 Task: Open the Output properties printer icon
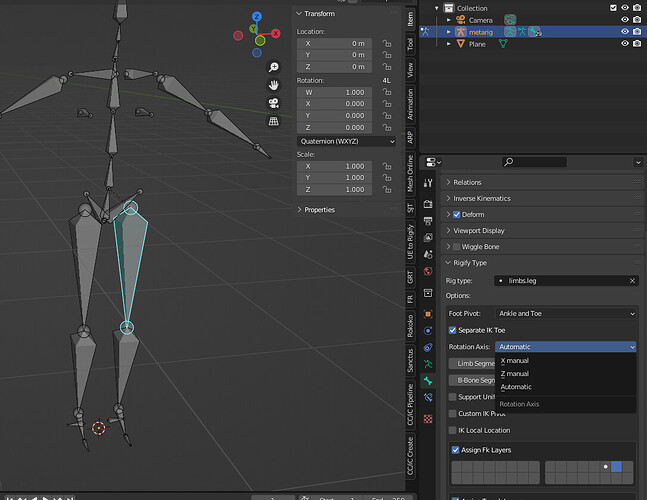[x=428, y=221]
